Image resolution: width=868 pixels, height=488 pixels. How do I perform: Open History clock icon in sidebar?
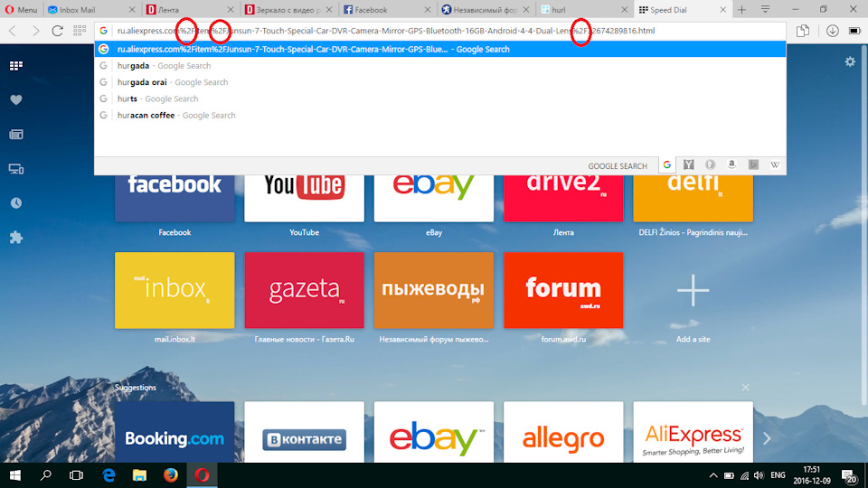[16, 203]
